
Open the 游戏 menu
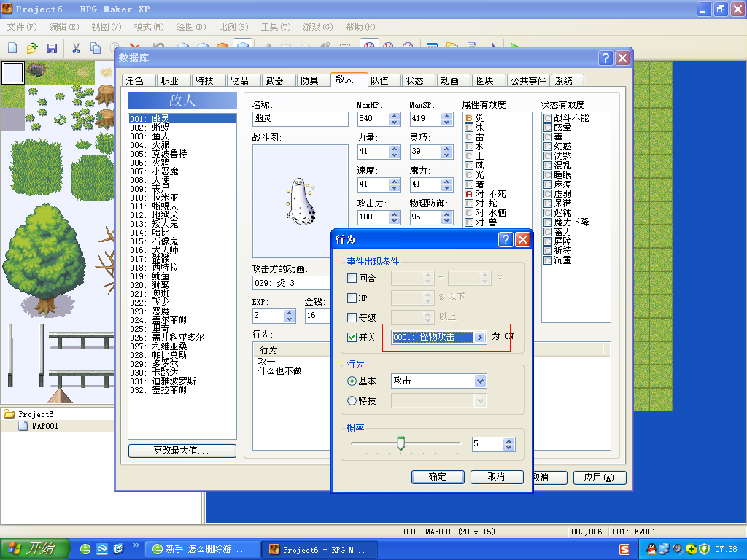point(318,27)
